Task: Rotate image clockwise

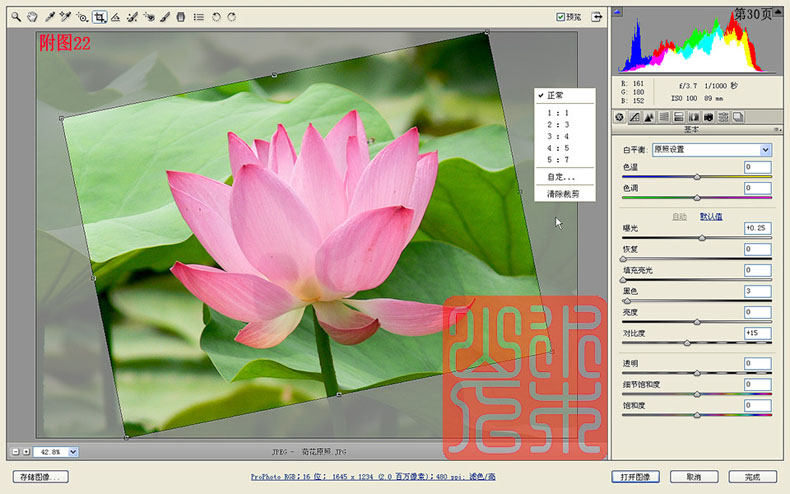Action: click(x=232, y=17)
